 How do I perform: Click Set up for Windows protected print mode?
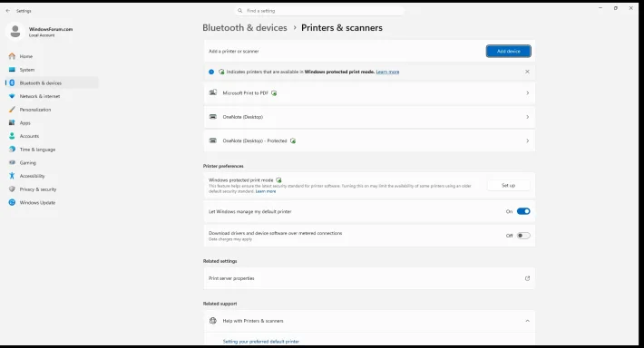[x=509, y=186]
